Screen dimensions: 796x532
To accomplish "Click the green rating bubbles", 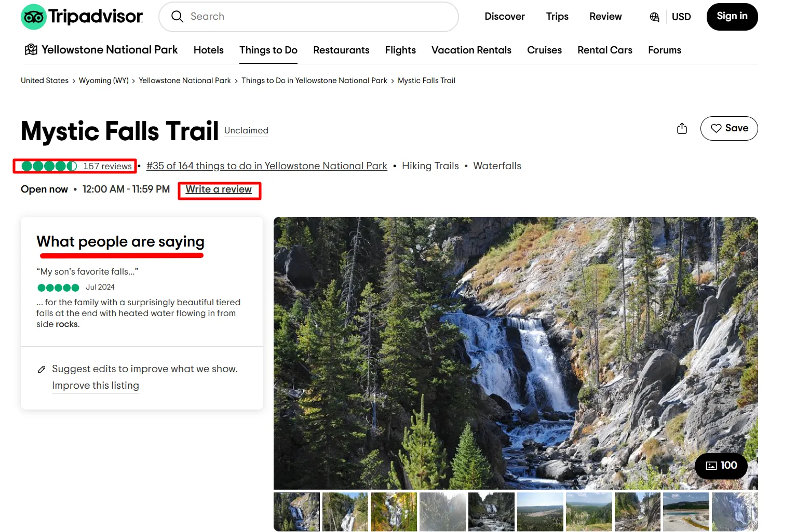I will tap(49, 166).
